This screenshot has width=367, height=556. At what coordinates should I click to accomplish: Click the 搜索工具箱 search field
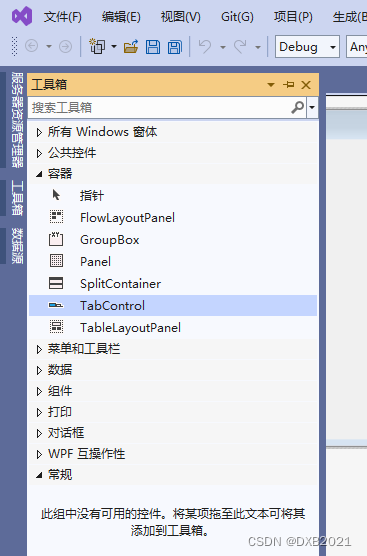[x=160, y=107]
